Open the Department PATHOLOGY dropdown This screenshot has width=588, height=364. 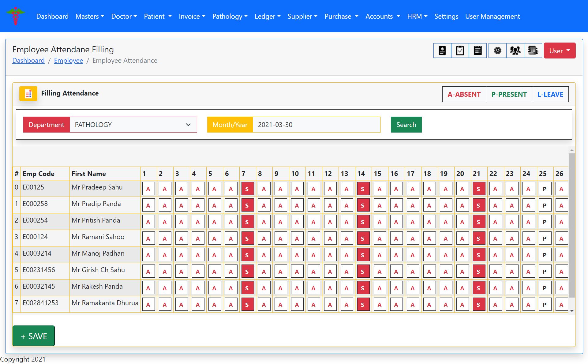click(133, 125)
